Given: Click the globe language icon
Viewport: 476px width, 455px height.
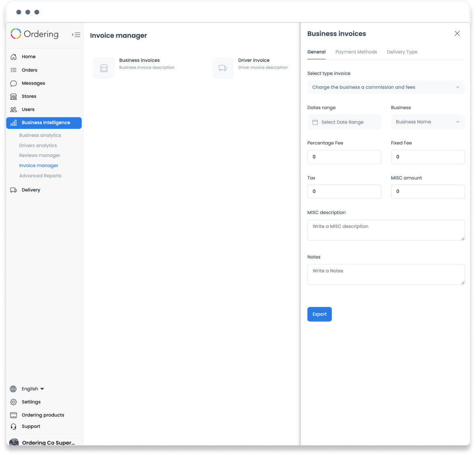Looking at the screenshot, I should [x=13, y=389].
